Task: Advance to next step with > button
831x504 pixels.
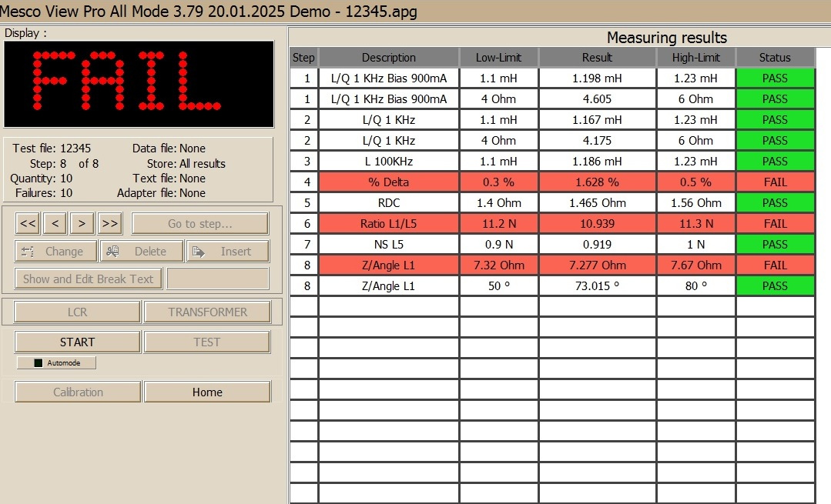Action: click(82, 223)
